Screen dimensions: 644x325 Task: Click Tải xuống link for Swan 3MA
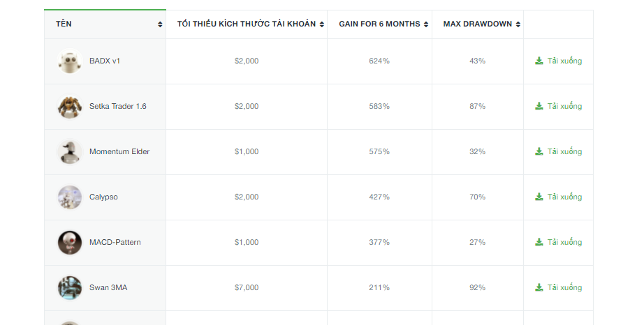559,288
